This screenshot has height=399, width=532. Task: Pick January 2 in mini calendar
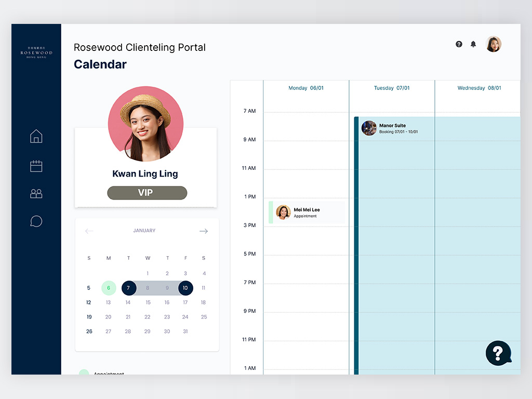[167, 273]
